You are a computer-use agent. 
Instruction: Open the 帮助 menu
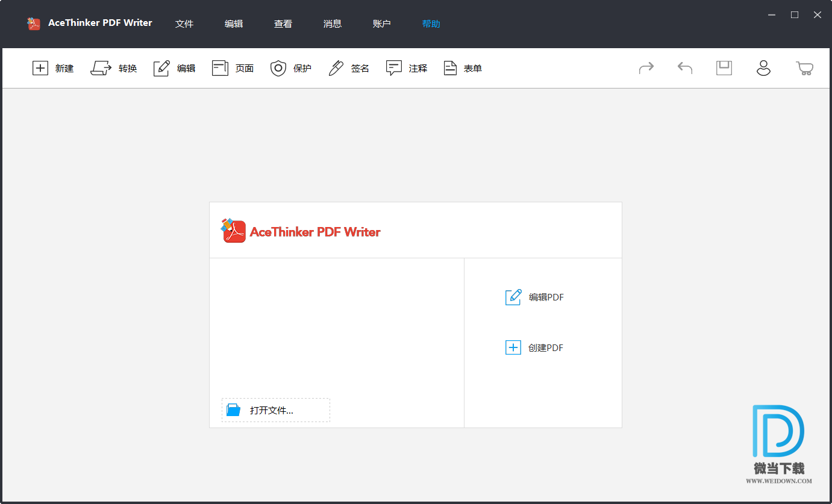pos(431,24)
